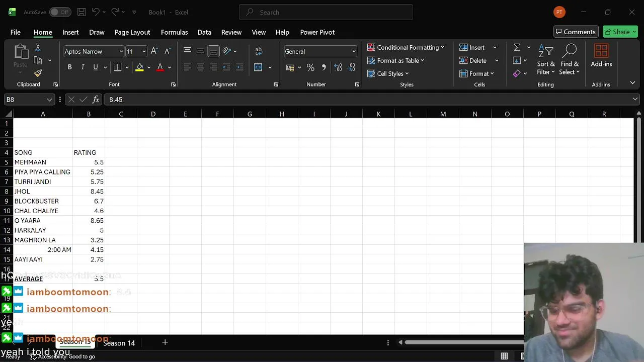Screen dimensions: 644x362
Task: Open the Power Pivot tab
Action: [x=317, y=32]
